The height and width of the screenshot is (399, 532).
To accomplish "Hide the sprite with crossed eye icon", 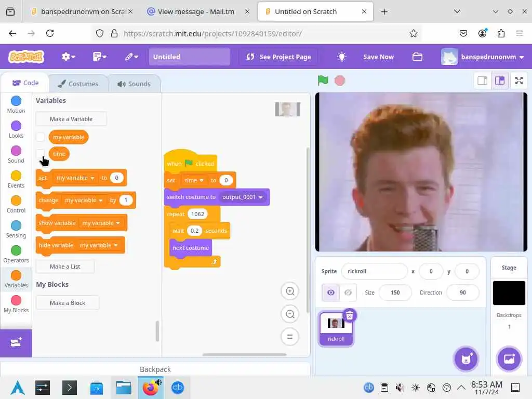I will 348,292.
